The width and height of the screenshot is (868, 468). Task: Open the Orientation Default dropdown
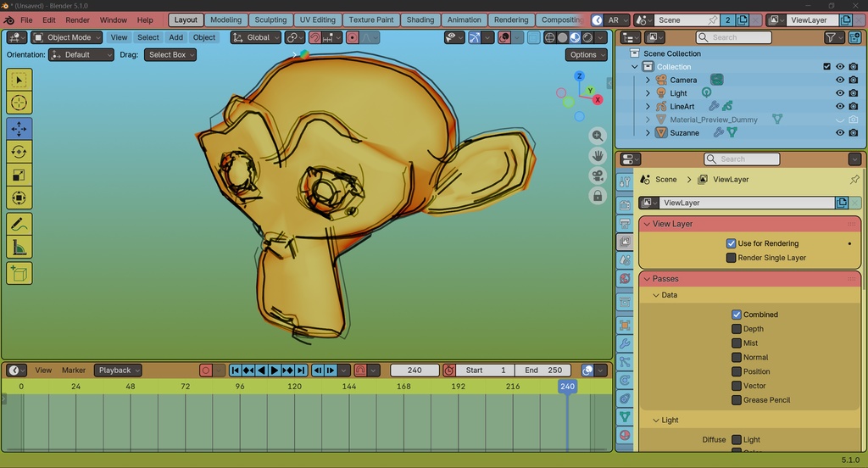click(81, 55)
